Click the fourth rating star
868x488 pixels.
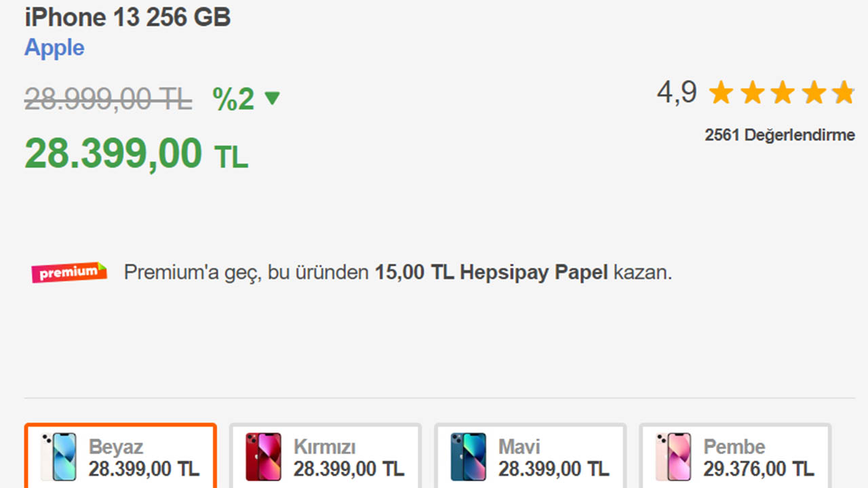point(812,93)
